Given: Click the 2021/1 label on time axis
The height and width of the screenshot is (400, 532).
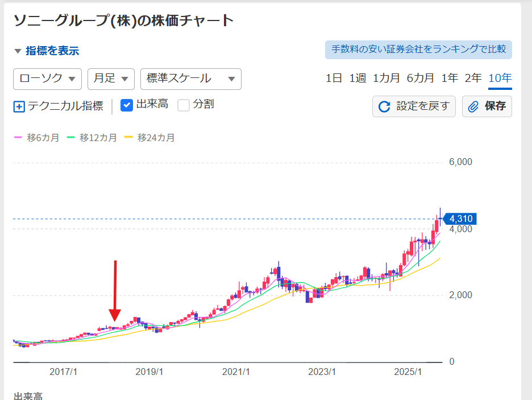Looking at the screenshot, I should click(x=236, y=372).
